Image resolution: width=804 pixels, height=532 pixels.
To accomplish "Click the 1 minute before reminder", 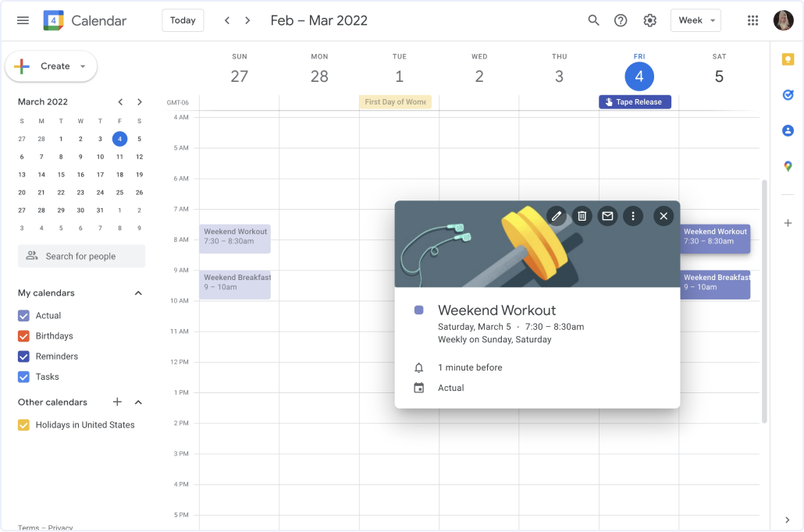I will 470,367.
